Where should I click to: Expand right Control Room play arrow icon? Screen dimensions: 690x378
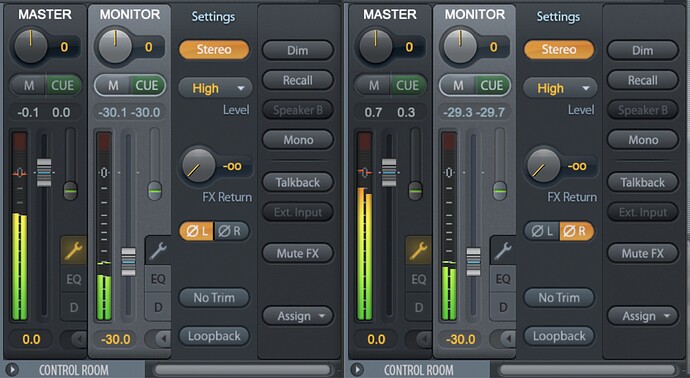357,369
